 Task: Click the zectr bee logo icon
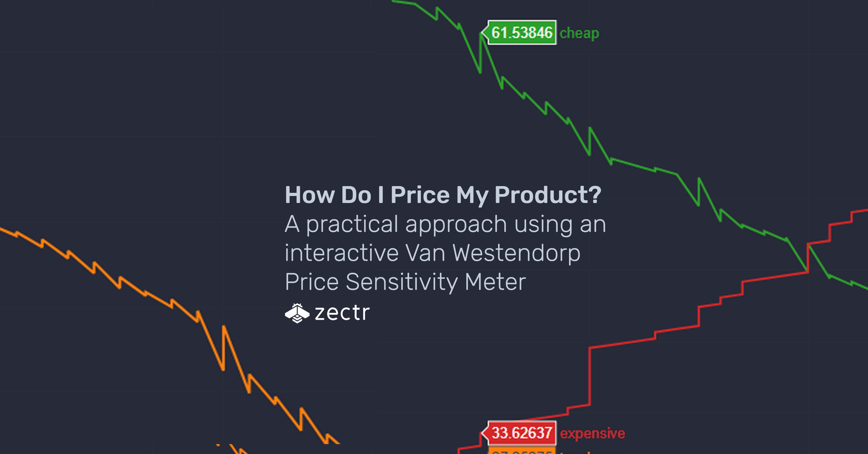(x=297, y=313)
